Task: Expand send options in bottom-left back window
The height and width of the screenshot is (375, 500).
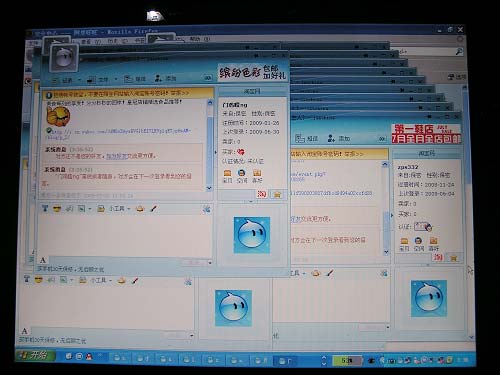Action: [192, 335]
